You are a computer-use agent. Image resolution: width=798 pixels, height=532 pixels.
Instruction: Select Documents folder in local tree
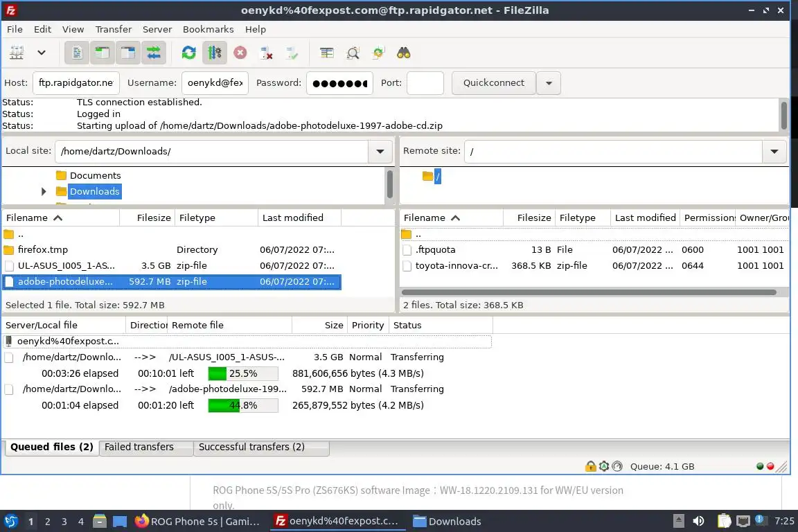click(x=95, y=176)
